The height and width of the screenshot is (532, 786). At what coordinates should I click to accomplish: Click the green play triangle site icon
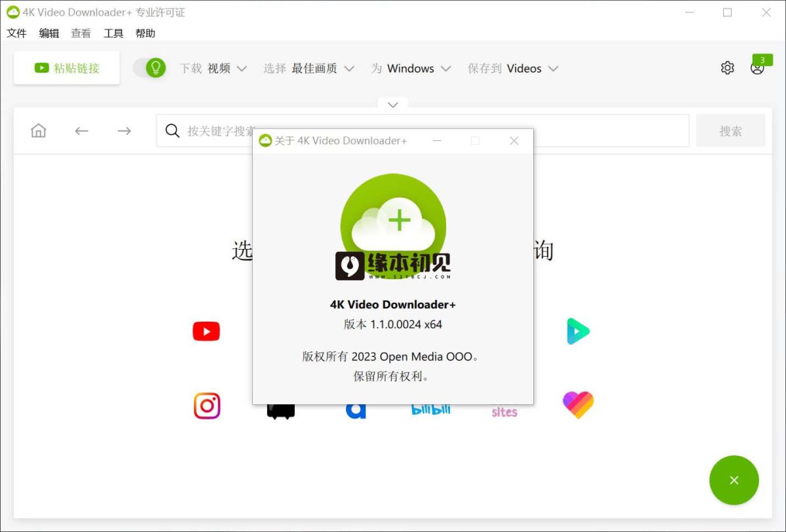click(578, 332)
